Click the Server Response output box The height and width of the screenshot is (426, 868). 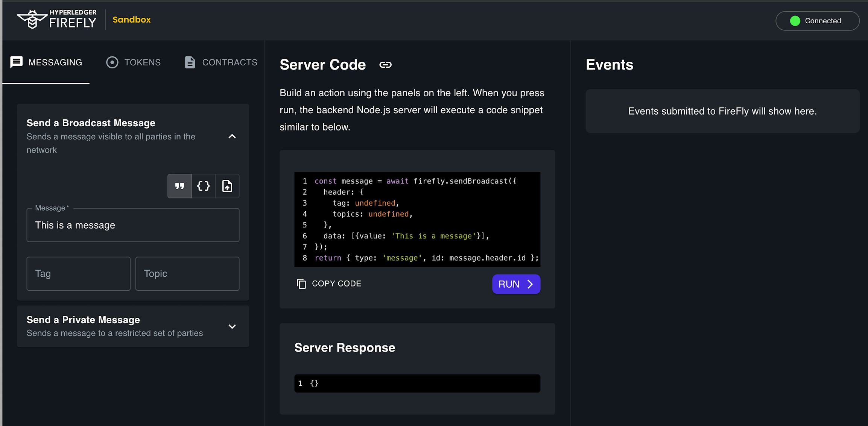coord(417,383)
